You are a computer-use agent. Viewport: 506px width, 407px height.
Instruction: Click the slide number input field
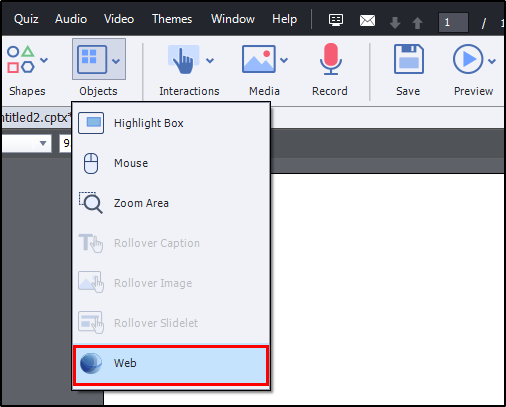(453, 22)
